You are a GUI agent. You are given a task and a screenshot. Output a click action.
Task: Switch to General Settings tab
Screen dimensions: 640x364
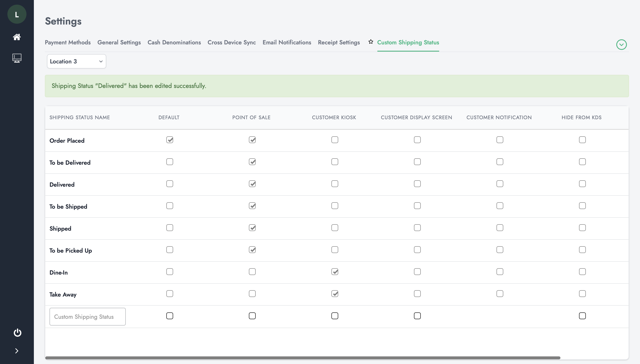[119, 42]
